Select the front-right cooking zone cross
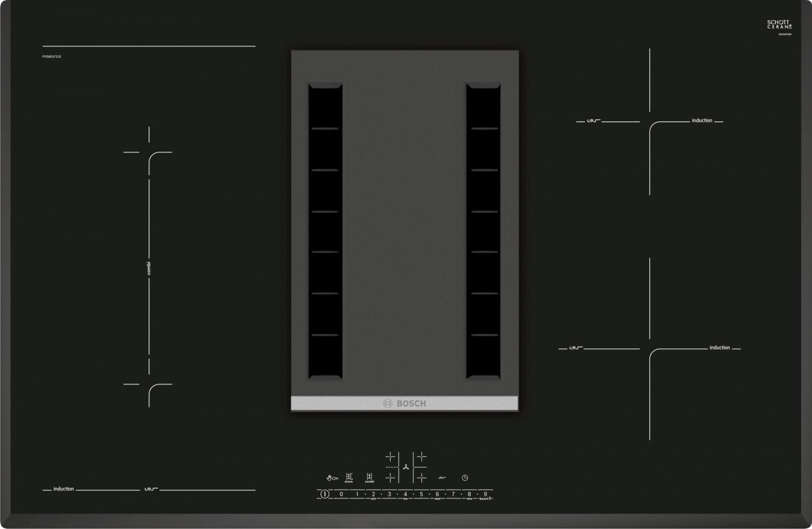 [x=421, y=477]
